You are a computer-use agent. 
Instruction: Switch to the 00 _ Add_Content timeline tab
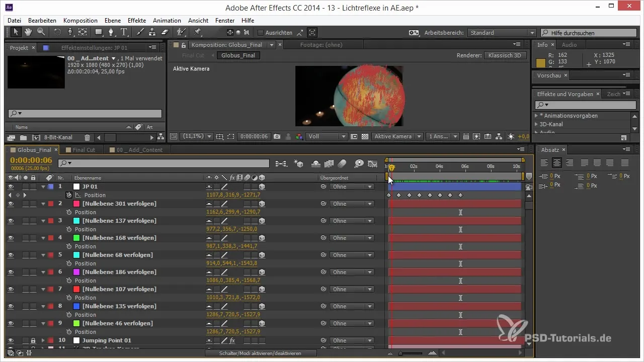coord(139,150)
